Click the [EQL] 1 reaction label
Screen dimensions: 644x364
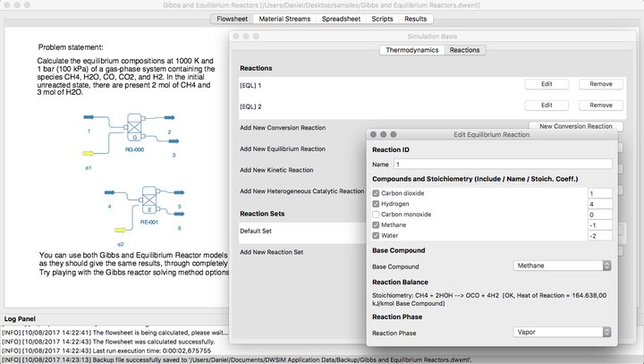[250, 86]
